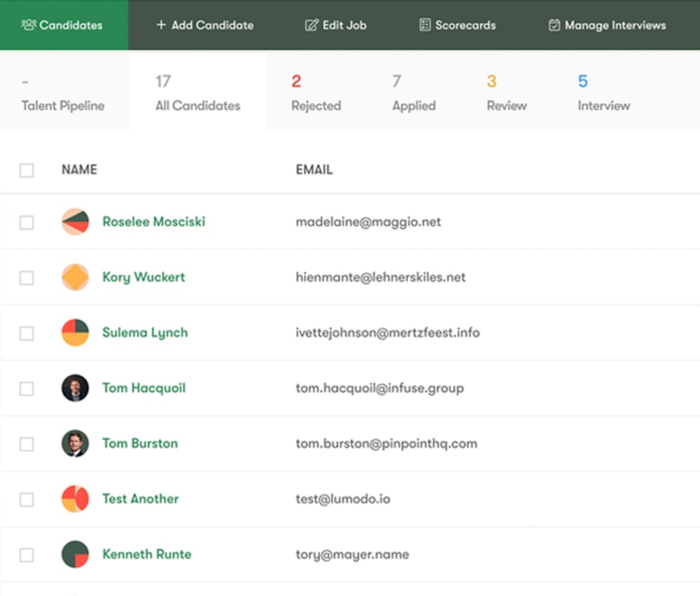Click the Manage Interviews calendar icon
Viewport: 700px width, 596px height.
554,25
